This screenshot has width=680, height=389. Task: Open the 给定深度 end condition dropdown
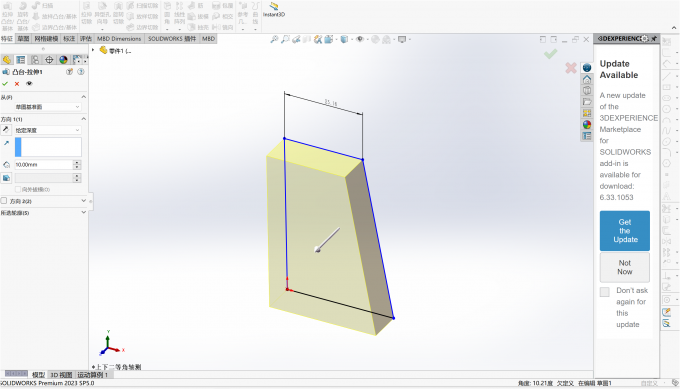[48, 130]
